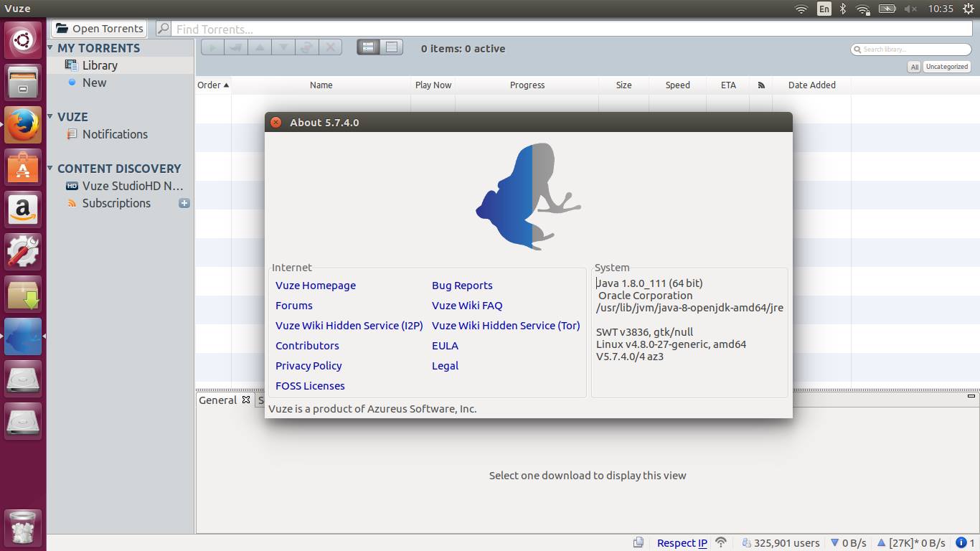This screenshot has width=980, height=551.
Task: Click the blue info notification icon
Action: pos(961,543)
